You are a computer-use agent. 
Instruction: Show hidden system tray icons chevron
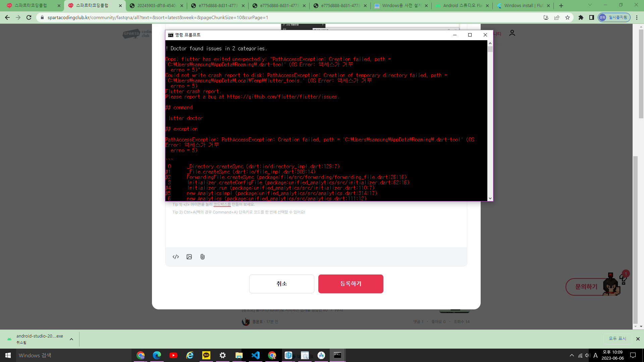[572, 355]
